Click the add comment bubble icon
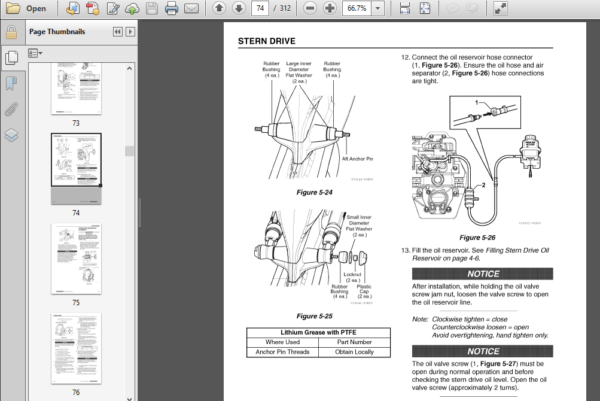 point(452,8)
